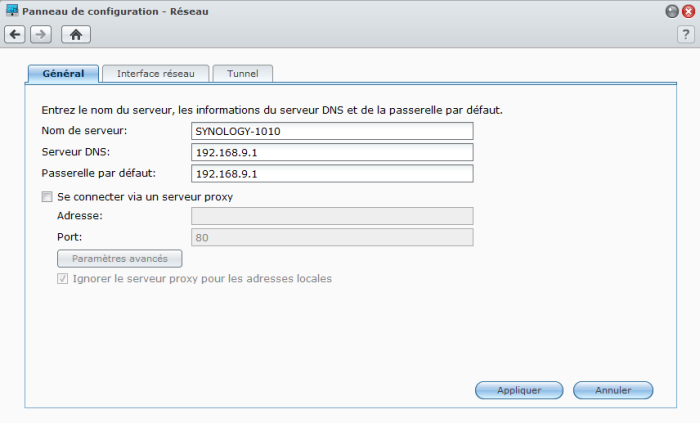Switch to the Général tab
700x423 pixels.
(63, 74)
